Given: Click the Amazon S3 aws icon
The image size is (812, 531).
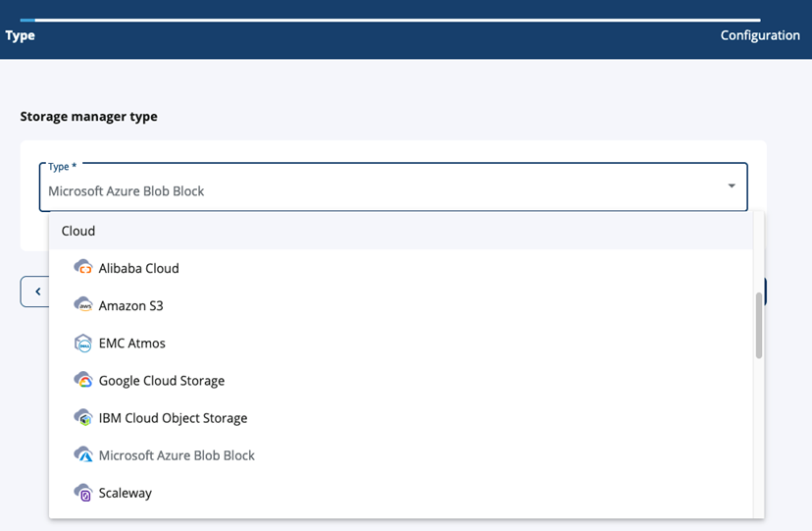Looking at the screenshot, I should tap(82, 305).
